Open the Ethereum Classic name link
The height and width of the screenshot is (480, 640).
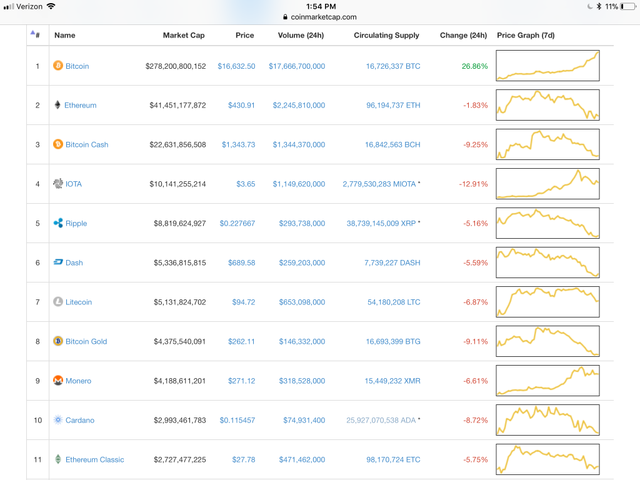(x=95, y=460)
